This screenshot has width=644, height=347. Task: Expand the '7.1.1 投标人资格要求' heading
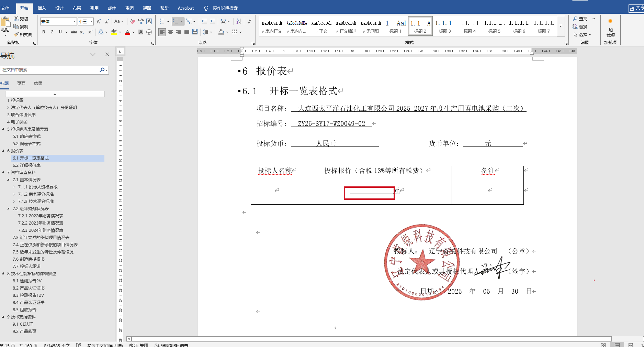click(14, 187)
